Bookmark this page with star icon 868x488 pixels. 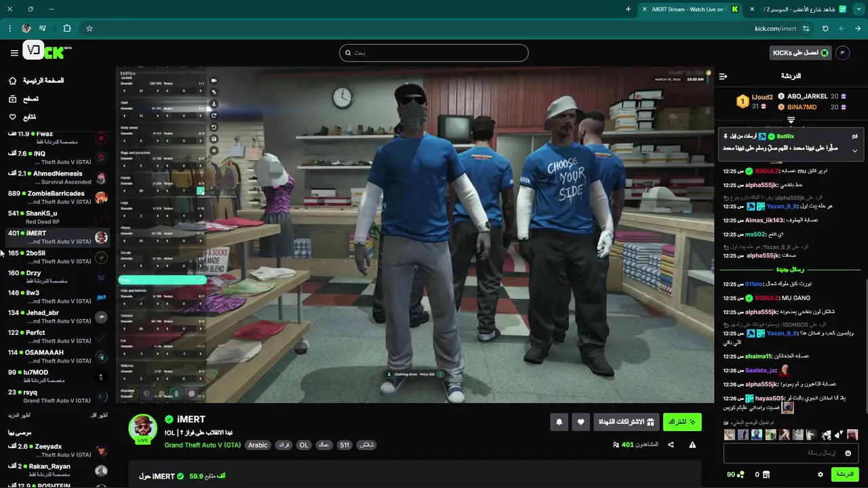(x=89, y=28)
